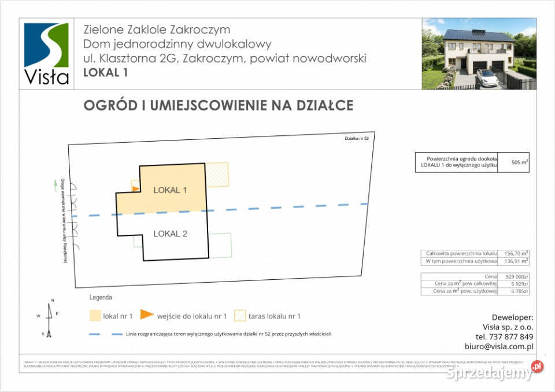Screen dimensions: 555x392
Task: Open the house photo thumbnail
Action: tap(479, 54)
